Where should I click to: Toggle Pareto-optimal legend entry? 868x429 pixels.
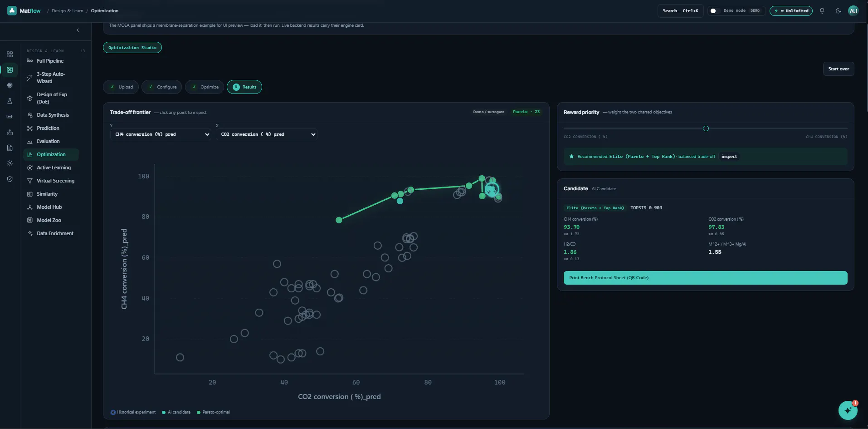pyautogui.click(x=213, y=412)
